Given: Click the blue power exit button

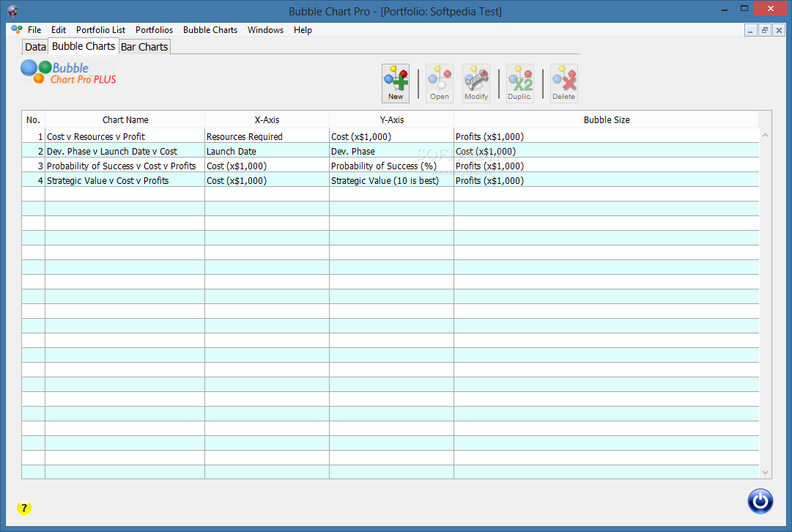Looking at the screenshot, I should point(760,501).
